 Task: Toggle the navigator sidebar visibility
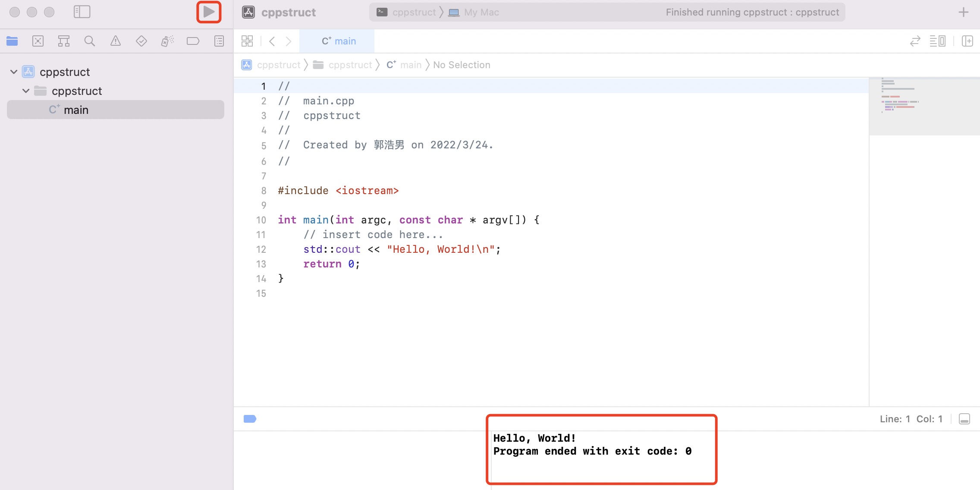tap(82, 12)
